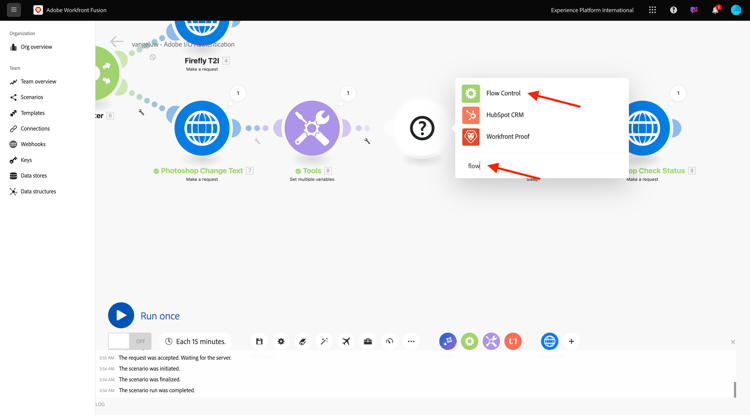Viewport: 750px width, 415px height.
Task: Close the log panel with X
Action: tap(733, 342)
